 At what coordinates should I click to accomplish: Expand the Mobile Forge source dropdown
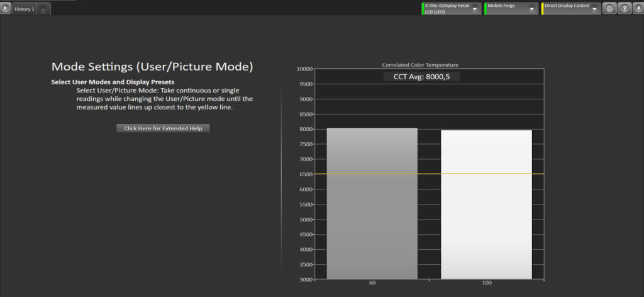pos(533,9)
